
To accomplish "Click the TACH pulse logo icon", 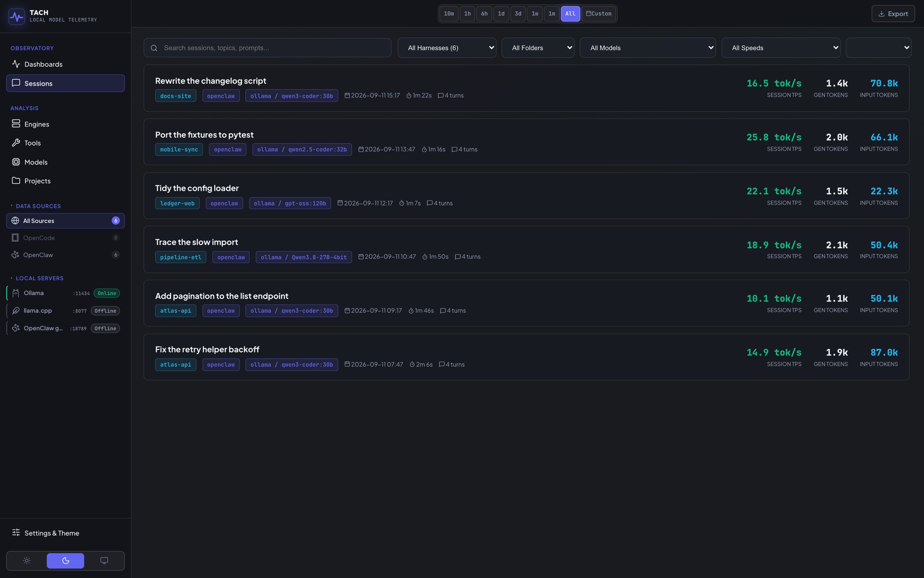I will (x=16, y=16).
